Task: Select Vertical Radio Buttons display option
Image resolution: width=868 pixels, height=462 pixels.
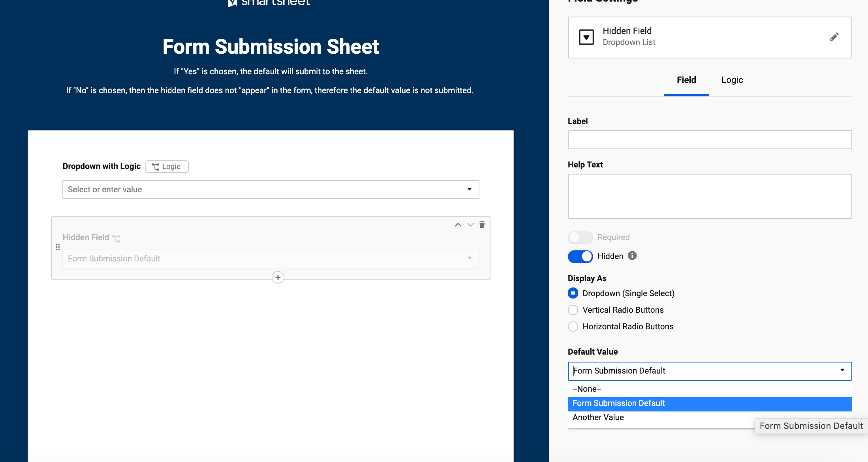Action: pyautogui.click(x=573, y=310)
